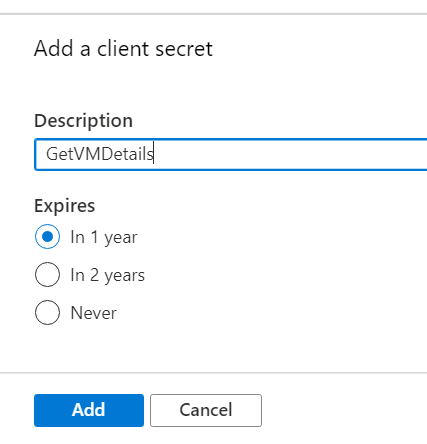The height and width of the screenshot is (444, 427).
Task: Click the GetVMDetails text in Description box
Action: [x=100, y=154]
